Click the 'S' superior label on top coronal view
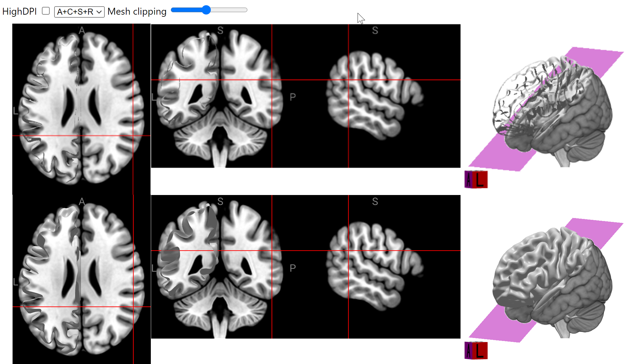The width and height of the screenshot is (632, 364). 221,30
